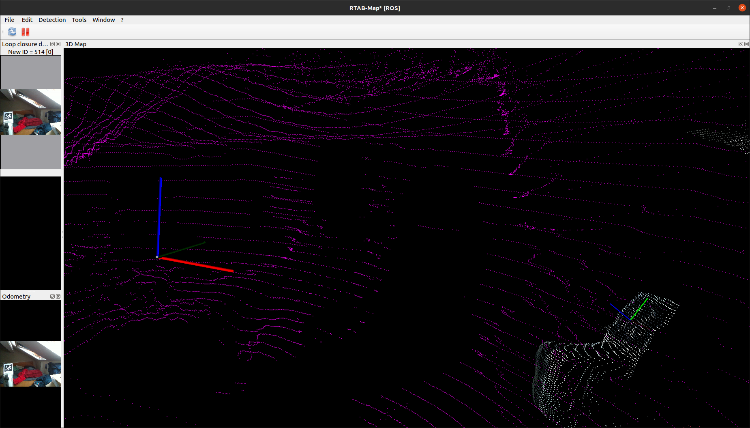Screen dimensions: 750x428
Task: Open the Window menu
Action: click(103, 20)
